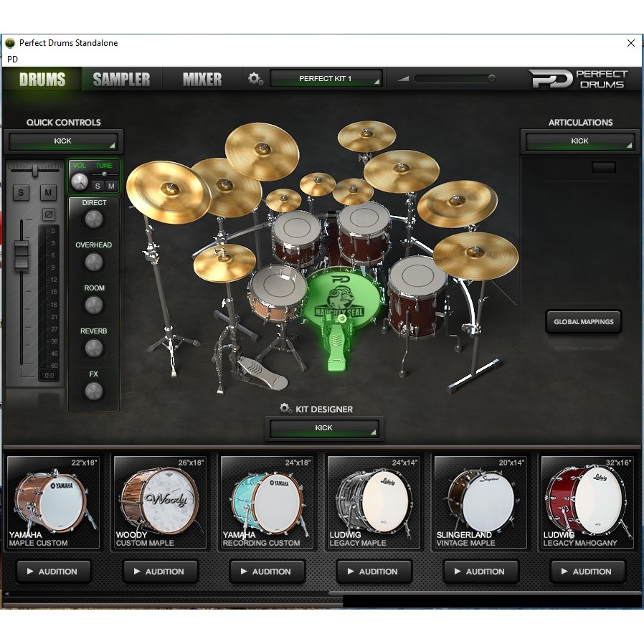Screen dimensions: 644x644
Task: Mute the kick with the M button
Action: click(x=47, y=192)
